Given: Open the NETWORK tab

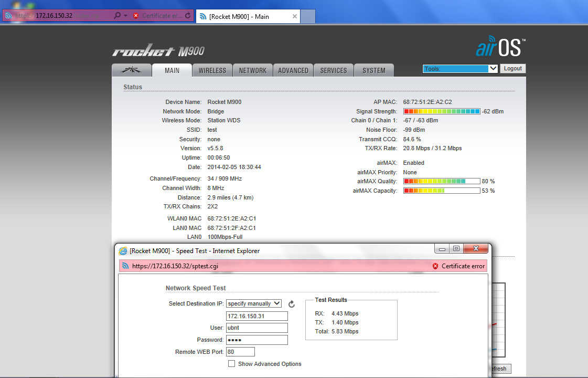Looking at the screenshot, I should coord(253,70).
